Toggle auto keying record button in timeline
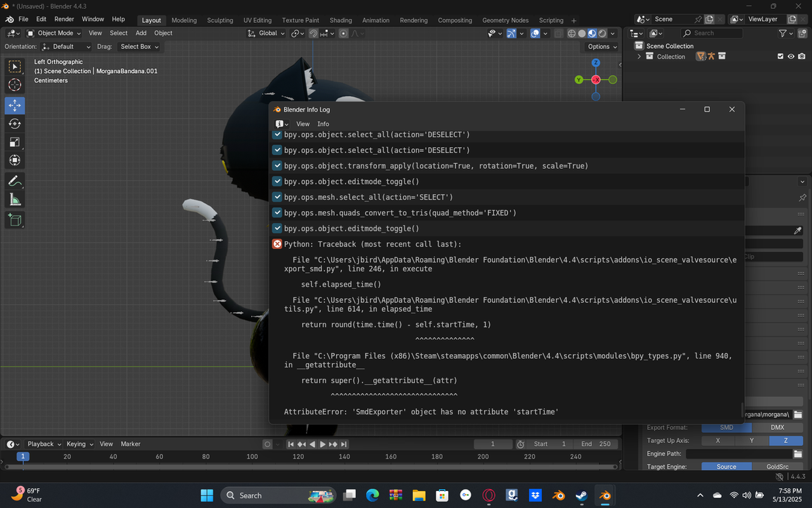Viewport: 812px width, 508px height. click(x=268, y=444)
